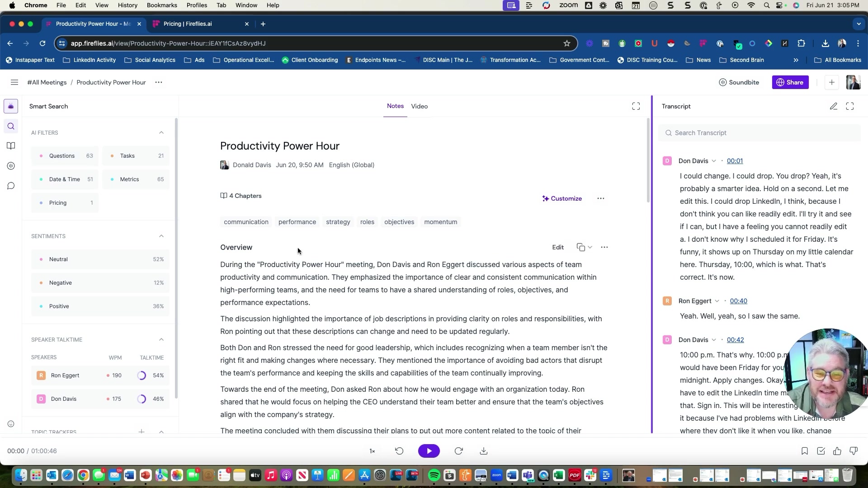Screen dimensions: 868x488
Task: Toggle the Tasks AI filter
Action: 136,156
